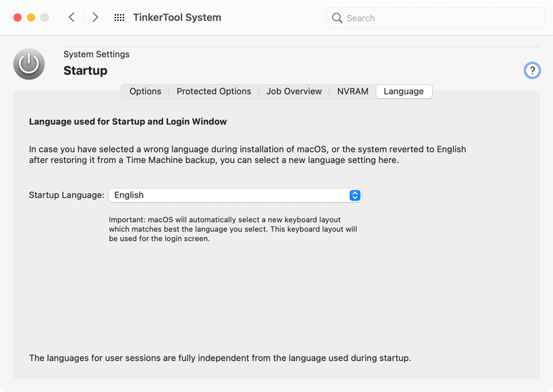553x392 pixels.
Task: Show all panes via grid icon
Action: (x=119, y=18)
